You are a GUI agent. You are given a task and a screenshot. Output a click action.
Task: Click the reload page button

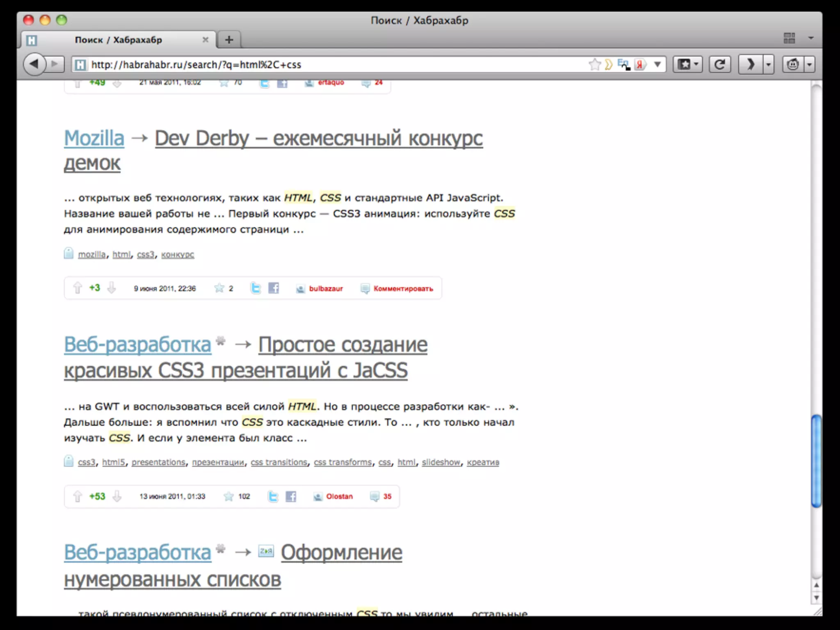coord(719,64)
